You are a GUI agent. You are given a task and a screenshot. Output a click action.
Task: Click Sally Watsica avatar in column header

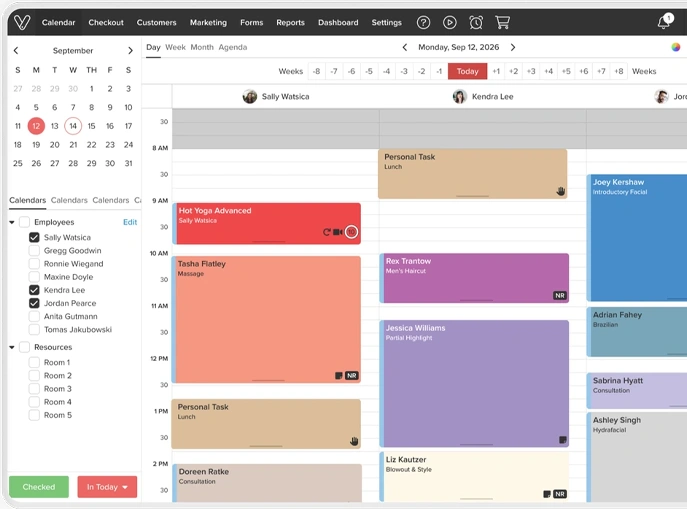click(250, 96)
